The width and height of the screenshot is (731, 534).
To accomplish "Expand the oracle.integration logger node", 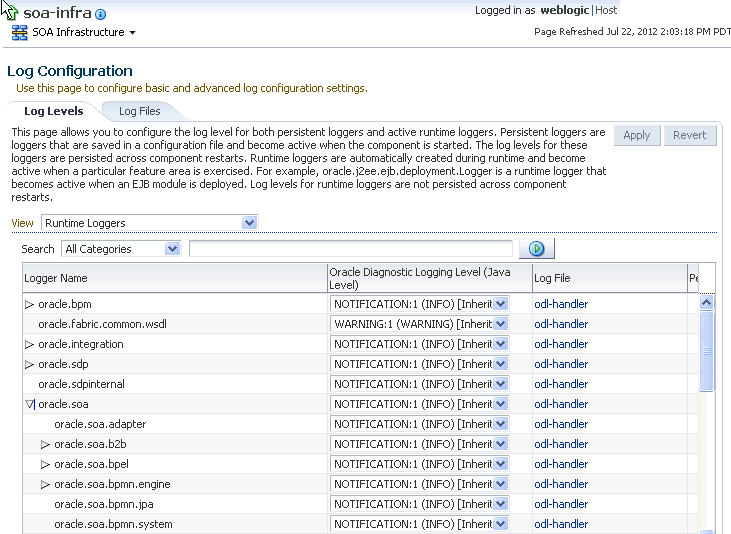I will 29,345.
